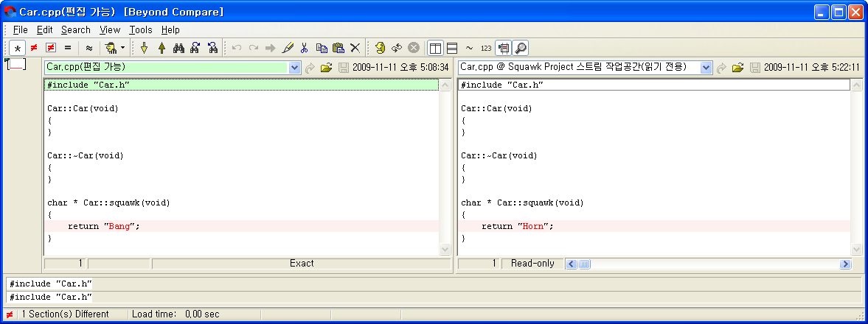The width and height of the screenshot is (868, 324).
Task: Click the Swap Sides arrows icon
Action: (396, 48)
